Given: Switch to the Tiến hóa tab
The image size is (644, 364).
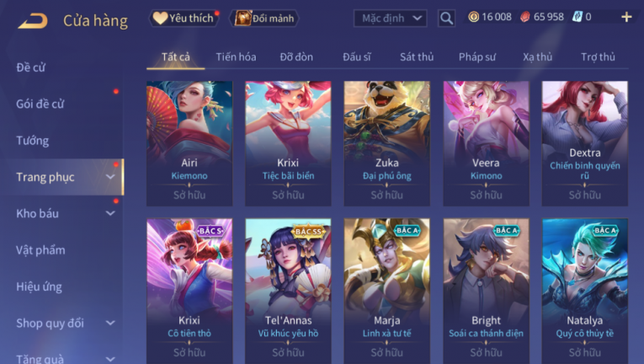Looking at the screenshot, I should [236, 56].
